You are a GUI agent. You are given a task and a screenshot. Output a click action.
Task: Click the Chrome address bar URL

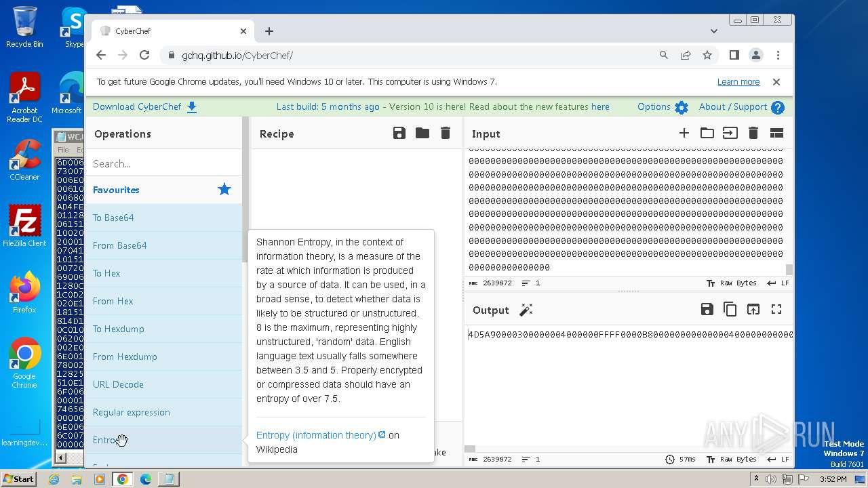point(237,56)
